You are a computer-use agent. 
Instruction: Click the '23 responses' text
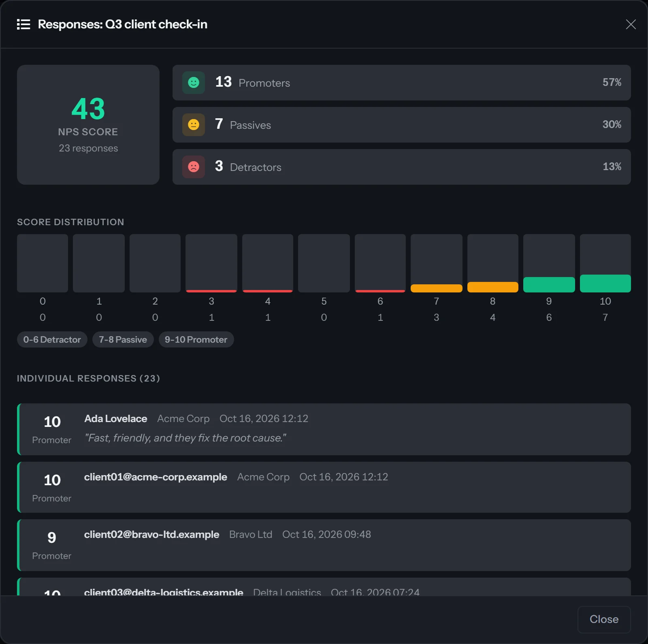[x=88, y=148]
